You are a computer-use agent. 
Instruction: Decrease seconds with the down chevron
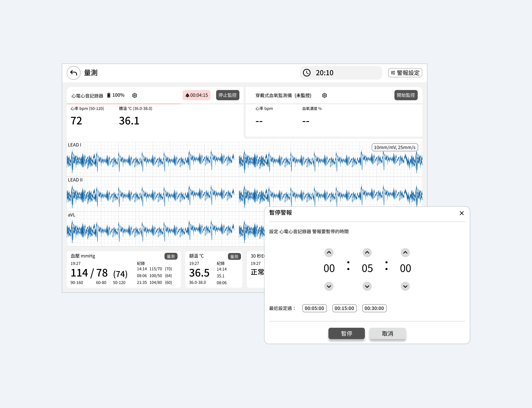(x=405, y=287)
